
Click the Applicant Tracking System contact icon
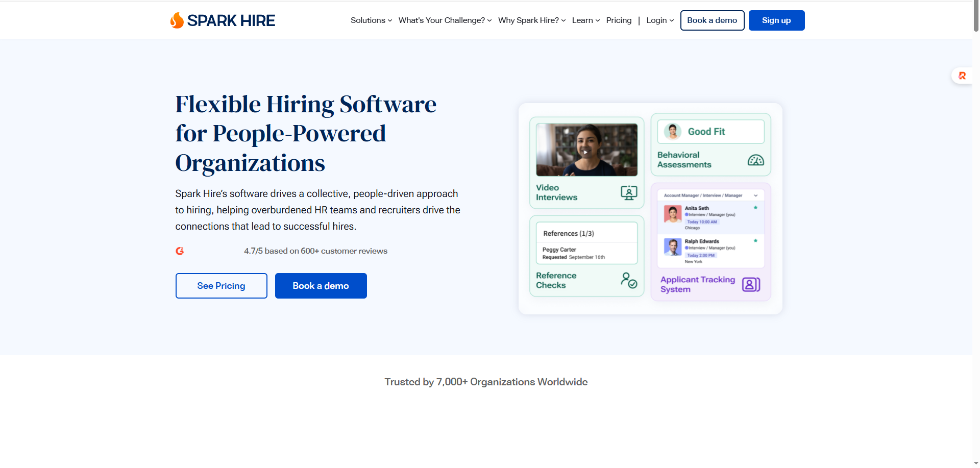click(x=751, y=284)
